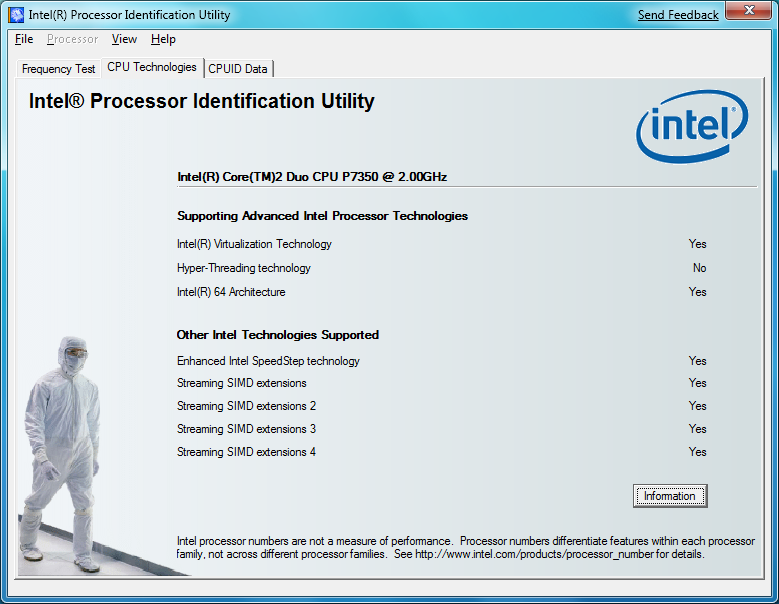Viewport: 779px width, 604px height.
Task: Click the processor numbers disclaimer text
Action: [466, 547]
